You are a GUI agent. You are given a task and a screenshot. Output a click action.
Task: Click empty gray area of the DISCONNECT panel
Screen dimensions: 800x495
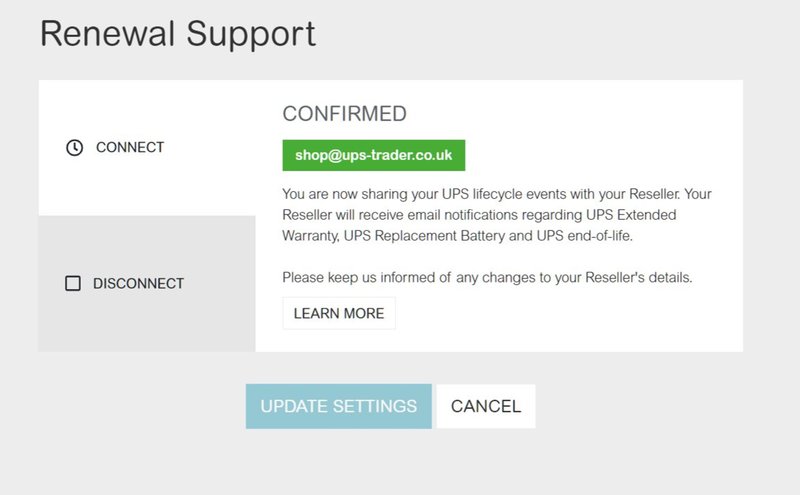coord(147,327)
